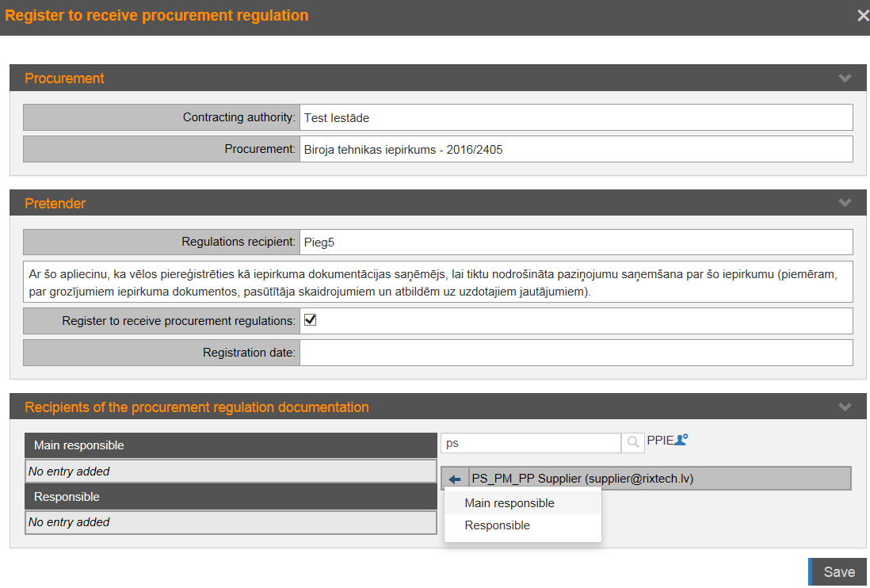Click the Procurement name field
This screenshot has height=588, width=870.
coord(576,149)
